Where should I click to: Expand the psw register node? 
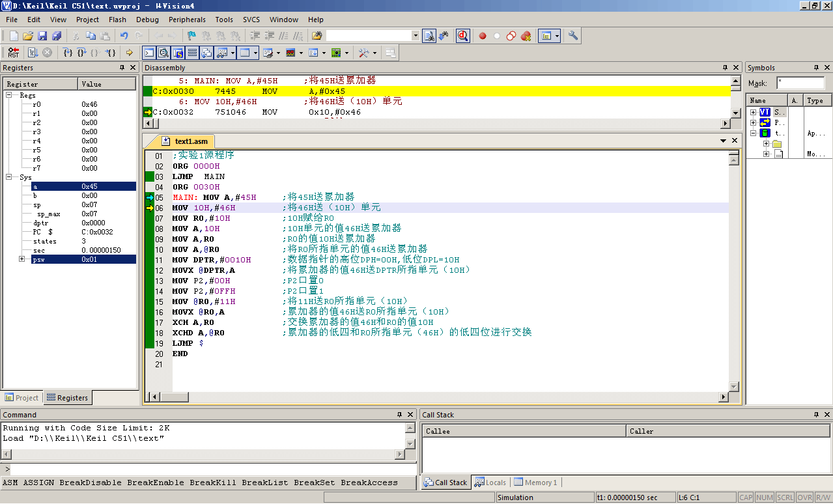pyautogui.click(x=21, y=259)
